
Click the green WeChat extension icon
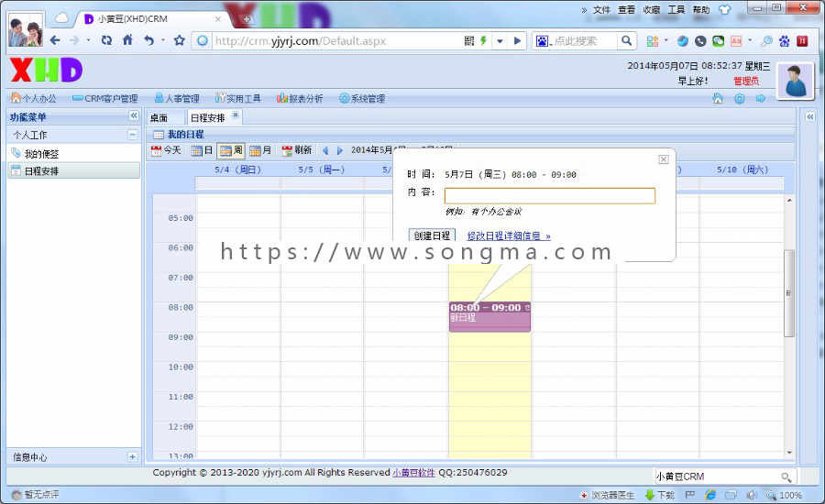718,41
